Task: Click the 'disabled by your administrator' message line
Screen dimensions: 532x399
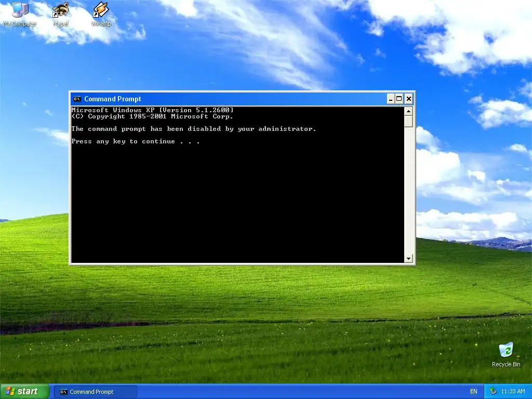Action: tap(193, 129)
